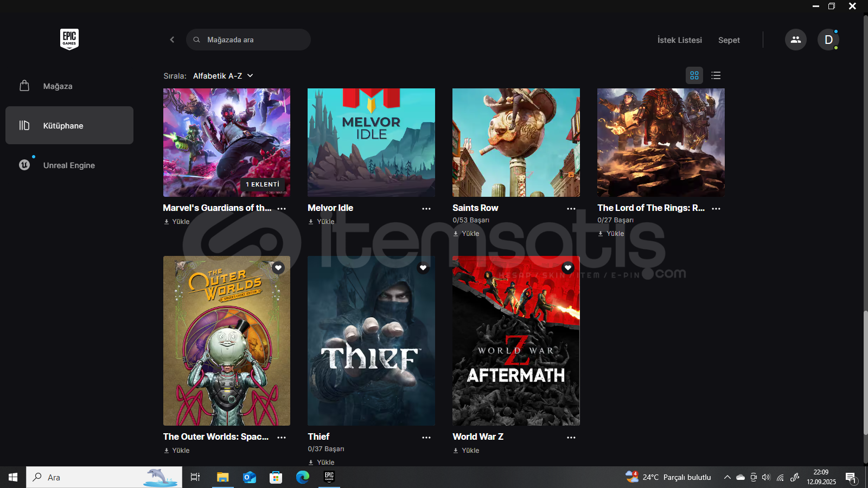This screenshot has height=488, width=868.
Task: Open The Lord of The Rings cover
Action: tap(661, 143)
